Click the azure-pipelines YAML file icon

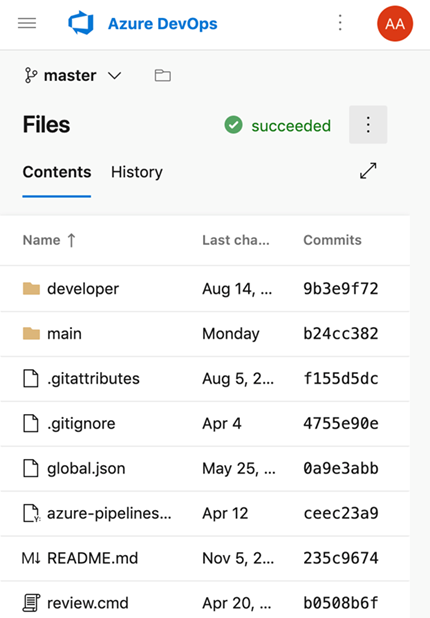[31, 513]
